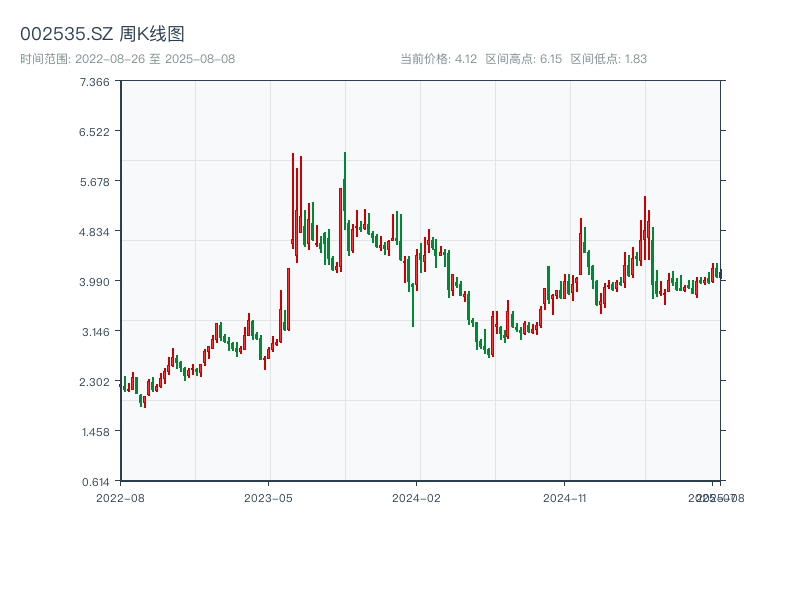Click the 2024-11 x-axis date label
This screenshot has width=800, height=600.
(566, 497)
